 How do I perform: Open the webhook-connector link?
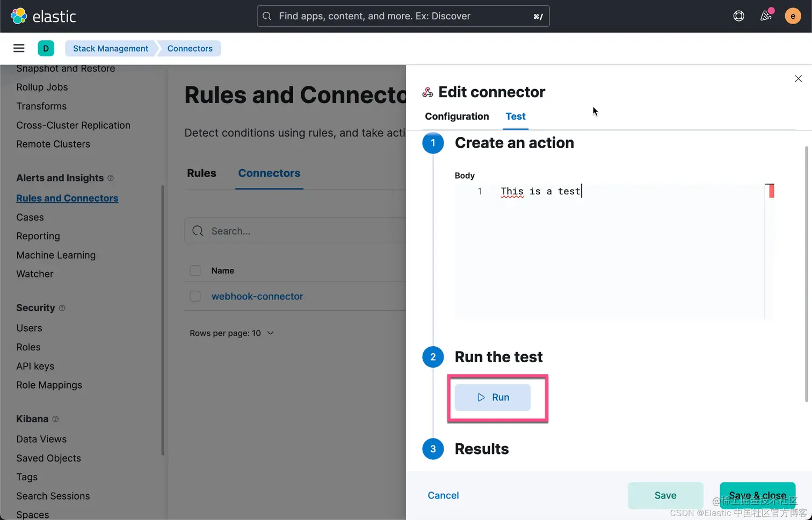coord(257,296)
